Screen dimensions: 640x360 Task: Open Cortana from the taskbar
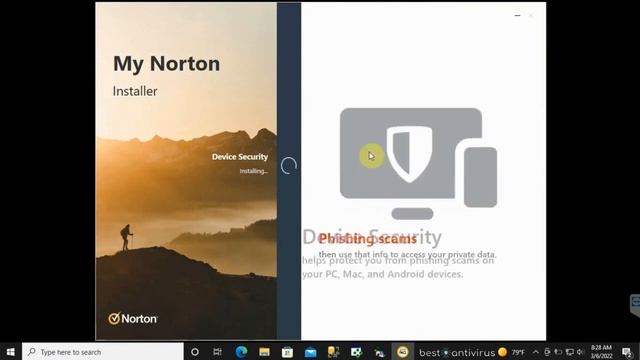pyautogui.click(x=195, y=352)
